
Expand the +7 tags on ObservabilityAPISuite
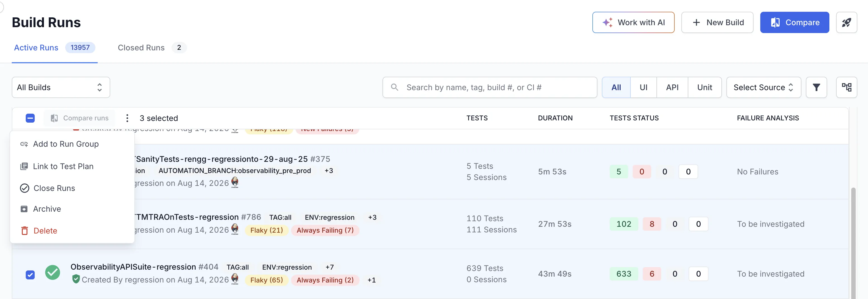pyautogui.click(x=329, y=267)
